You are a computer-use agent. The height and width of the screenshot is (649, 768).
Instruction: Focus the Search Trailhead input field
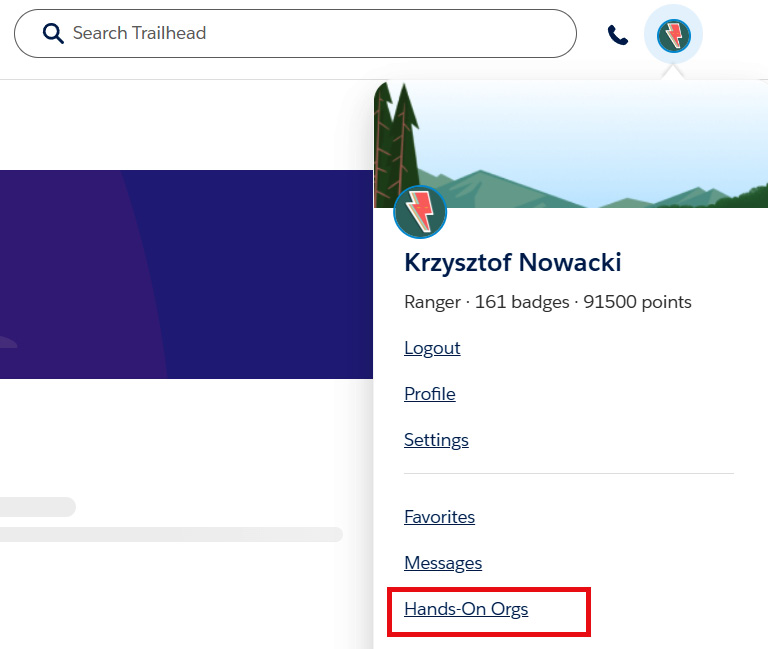point(295,33)
